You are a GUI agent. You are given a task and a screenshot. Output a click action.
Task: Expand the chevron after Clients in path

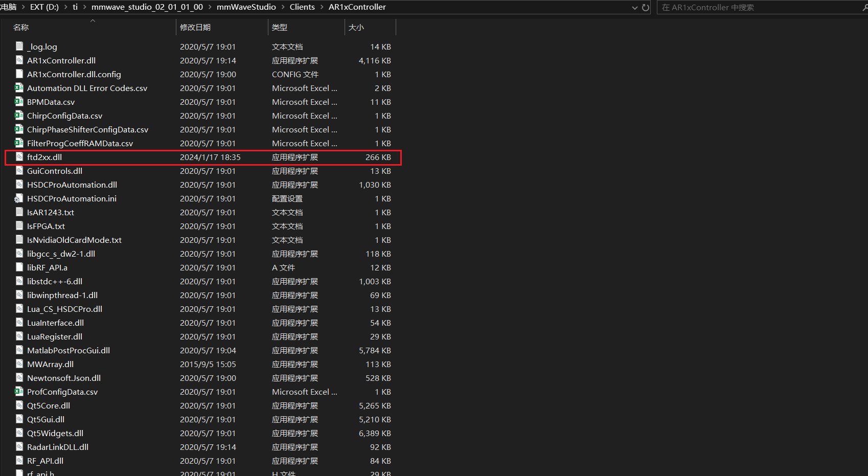[322, 7]
